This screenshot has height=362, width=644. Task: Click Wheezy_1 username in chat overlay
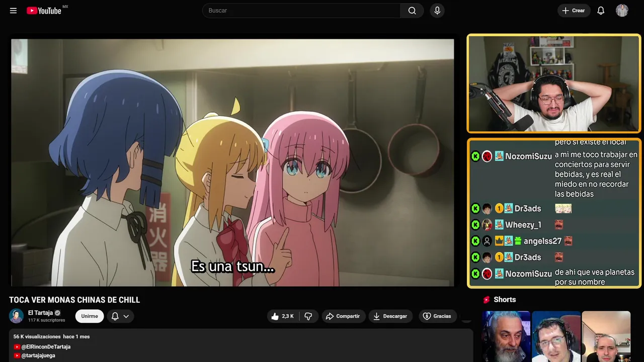coord(523,225)
